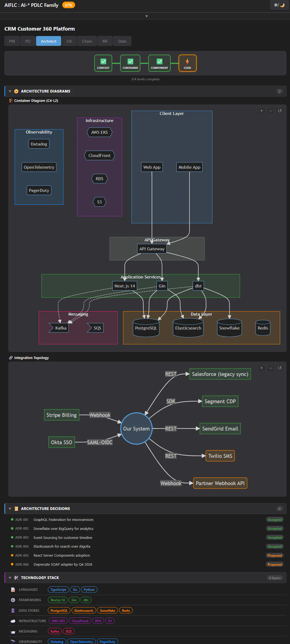The width and height of the screenshot is (290, 644).
Task: Select the CODE level lightning step
Action: 187,63
